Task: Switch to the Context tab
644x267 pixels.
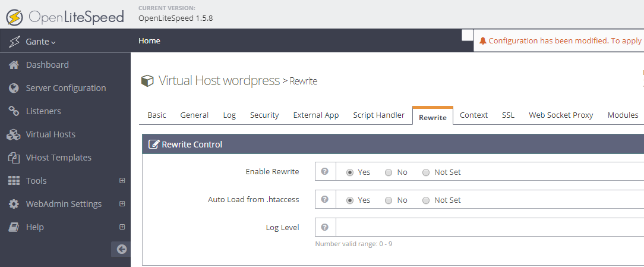Action: click(x=473, y=115)
